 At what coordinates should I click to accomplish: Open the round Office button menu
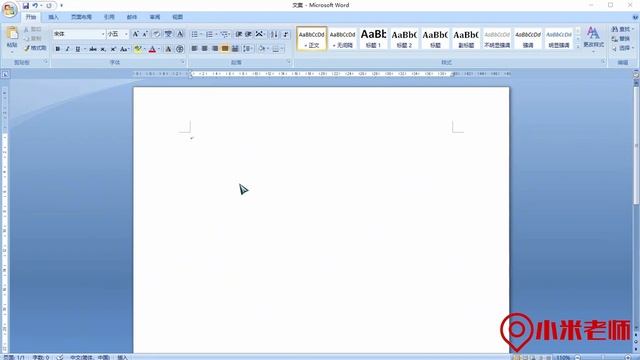click(10, 10)
